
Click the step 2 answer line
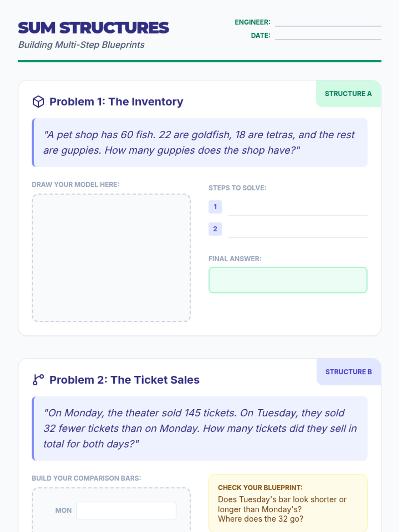tap(298, 232)
